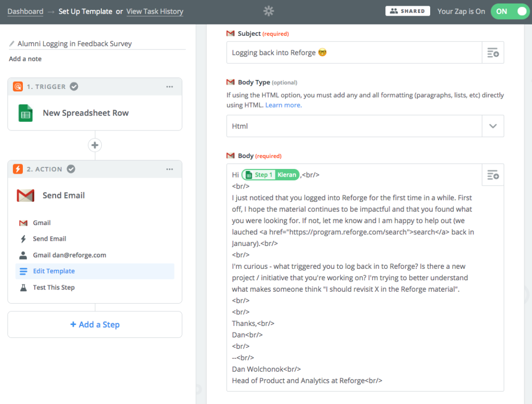Open the New Spreadsheet Row trigger

(95, 113)
